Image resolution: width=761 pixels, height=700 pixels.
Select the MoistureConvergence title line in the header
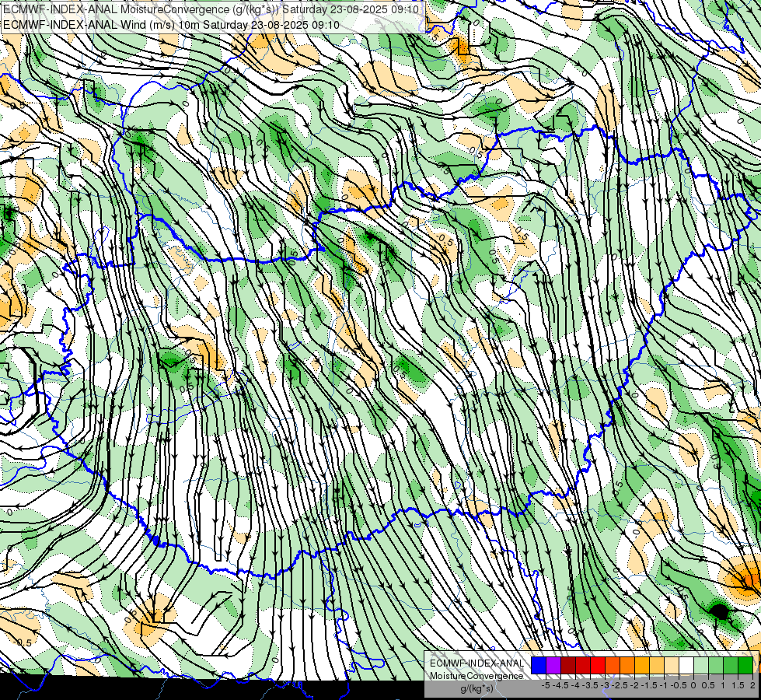212,9
